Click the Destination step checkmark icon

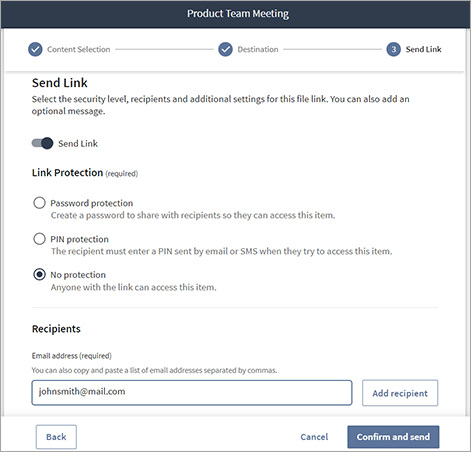225,49
